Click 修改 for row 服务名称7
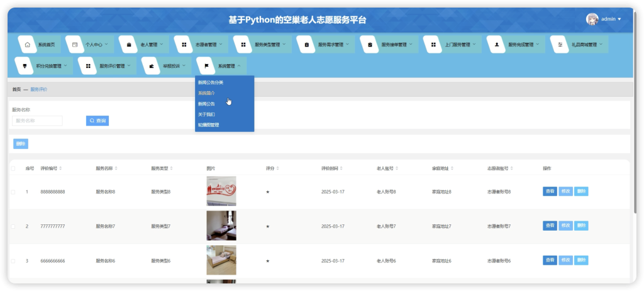644x291 pixels. [565, 226]
